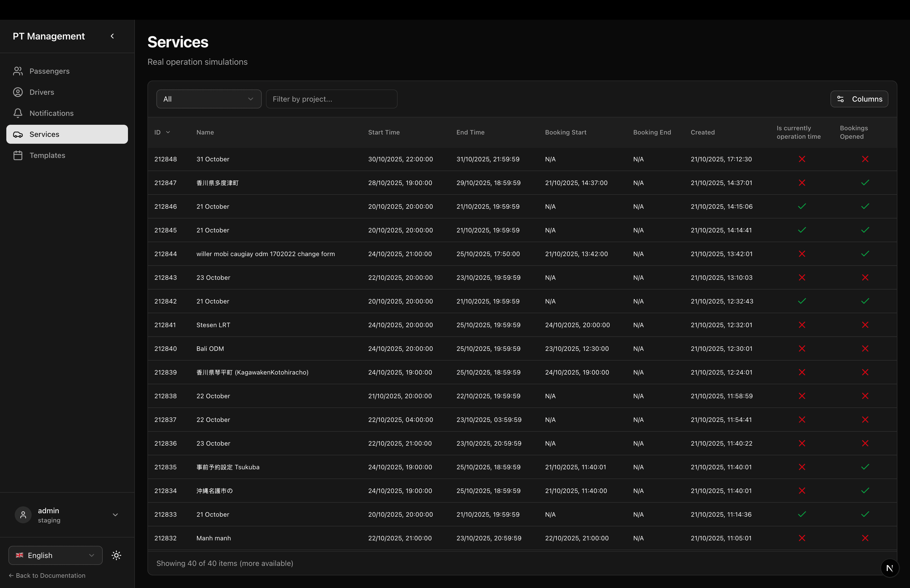Click the red cross under Bookings Opened for 212848
Image resolution: width=910 pixels, height=588 pixels.
865,159
